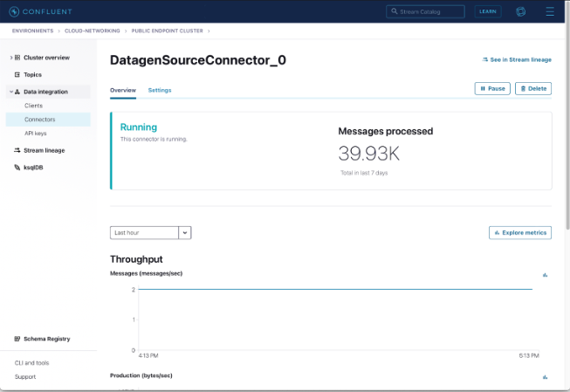Delete the connector
The width and height of the screenshot is (570, 392).
[533, 88]
